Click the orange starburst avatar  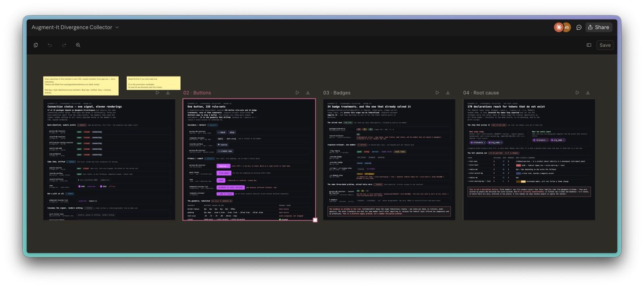pos(559,27)
